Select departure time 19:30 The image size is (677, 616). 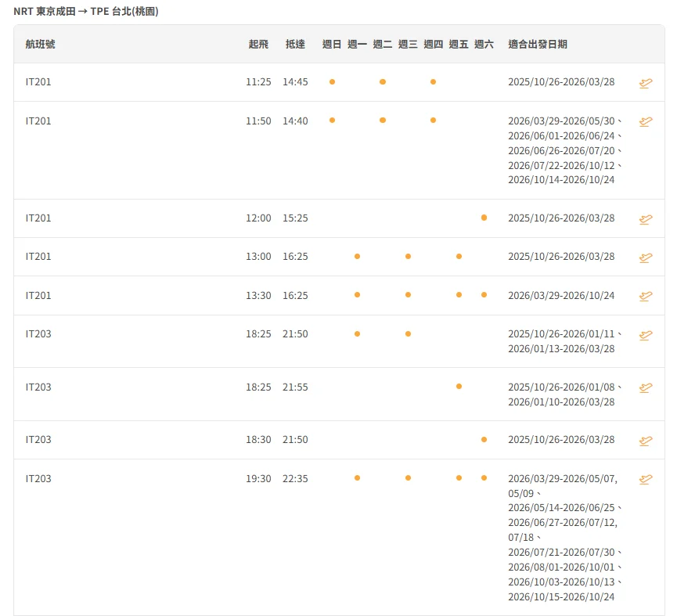[x=258, y=478]
